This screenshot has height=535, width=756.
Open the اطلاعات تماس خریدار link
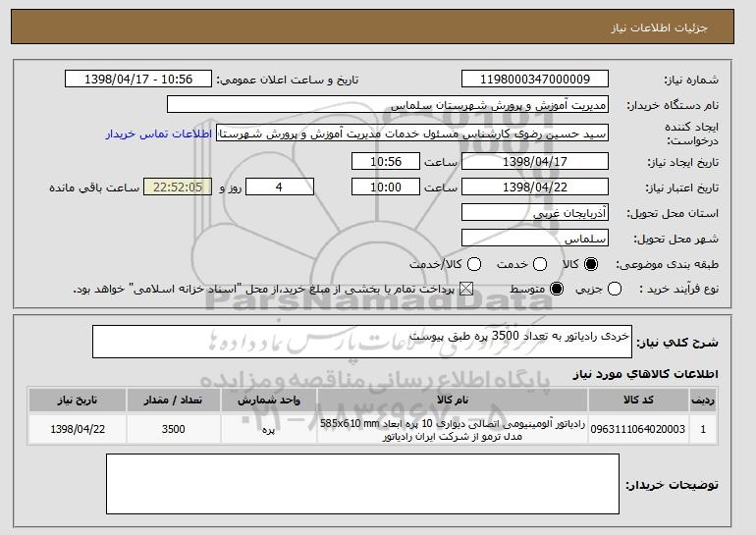pyautogui.click(x=159, y=134)
